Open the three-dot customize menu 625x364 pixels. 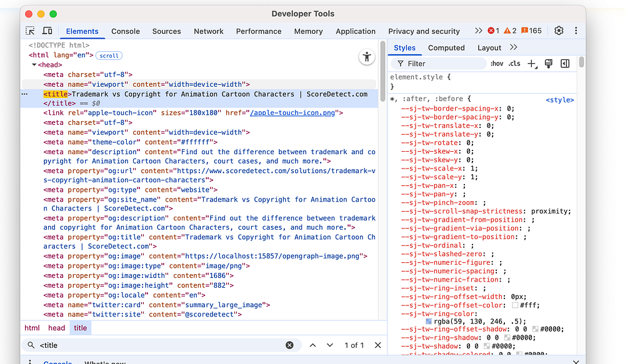576,31
